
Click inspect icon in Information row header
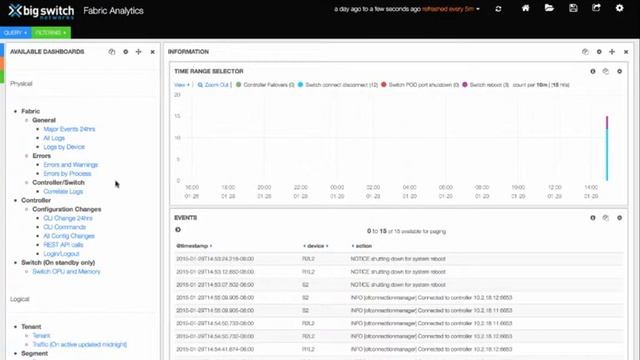585,52
